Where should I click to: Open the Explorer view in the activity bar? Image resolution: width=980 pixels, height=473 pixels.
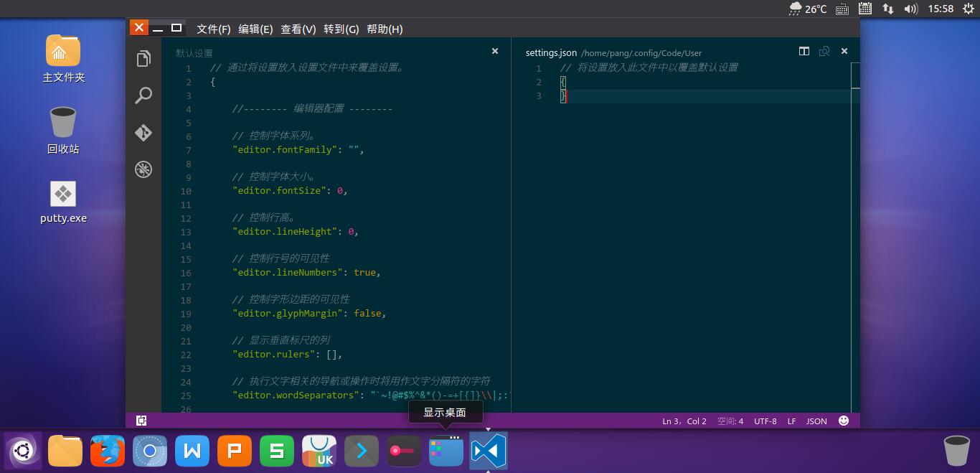[x=143, y=58]
